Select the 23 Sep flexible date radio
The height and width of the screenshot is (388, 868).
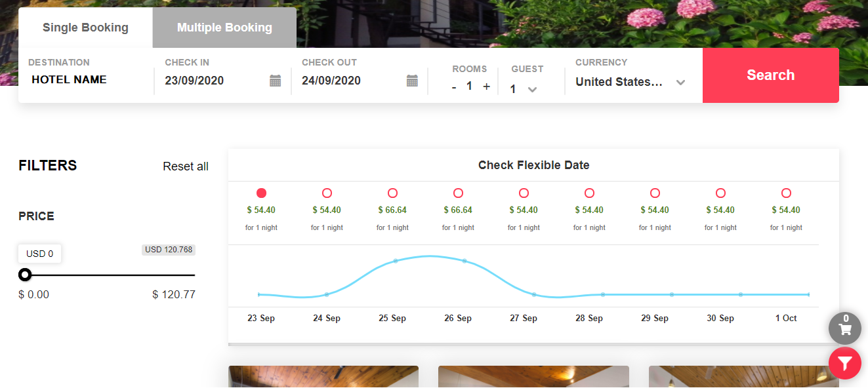click(x=261, y=193)
